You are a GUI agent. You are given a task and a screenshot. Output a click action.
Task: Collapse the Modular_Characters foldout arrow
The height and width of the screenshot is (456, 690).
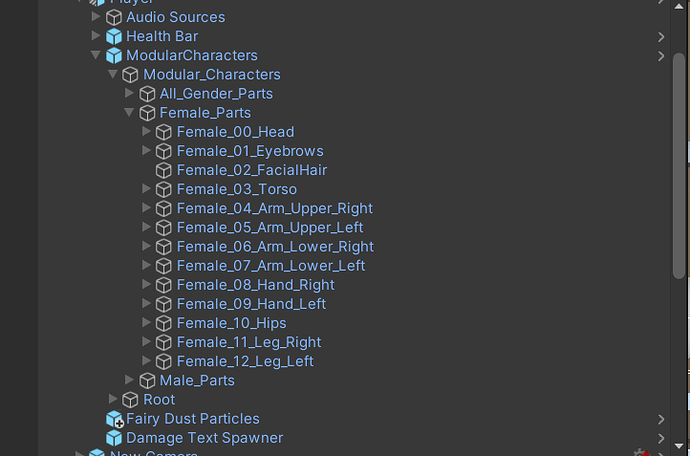[112, 75]
